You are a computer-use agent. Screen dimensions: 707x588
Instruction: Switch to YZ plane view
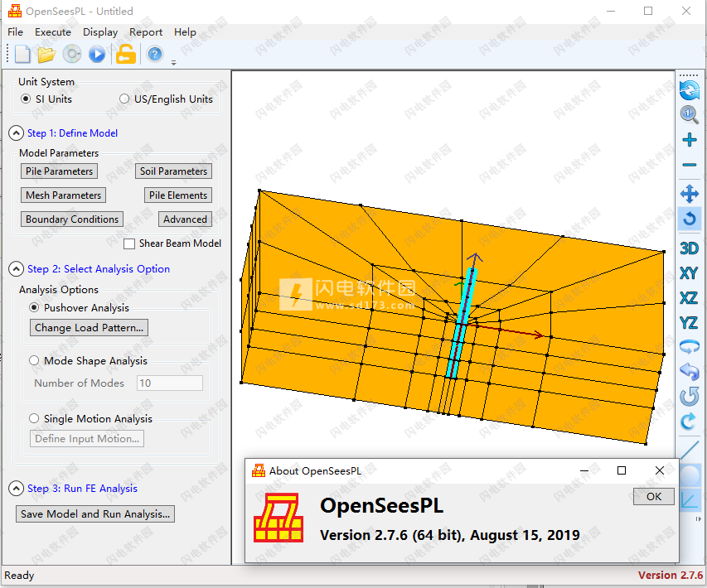click(689, 323)
